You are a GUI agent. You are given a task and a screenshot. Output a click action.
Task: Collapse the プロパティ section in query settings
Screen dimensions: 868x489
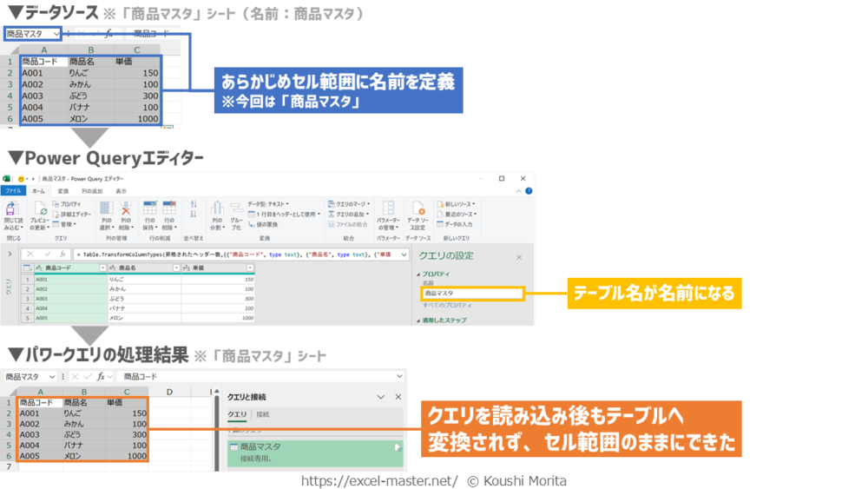click(419, 274)
